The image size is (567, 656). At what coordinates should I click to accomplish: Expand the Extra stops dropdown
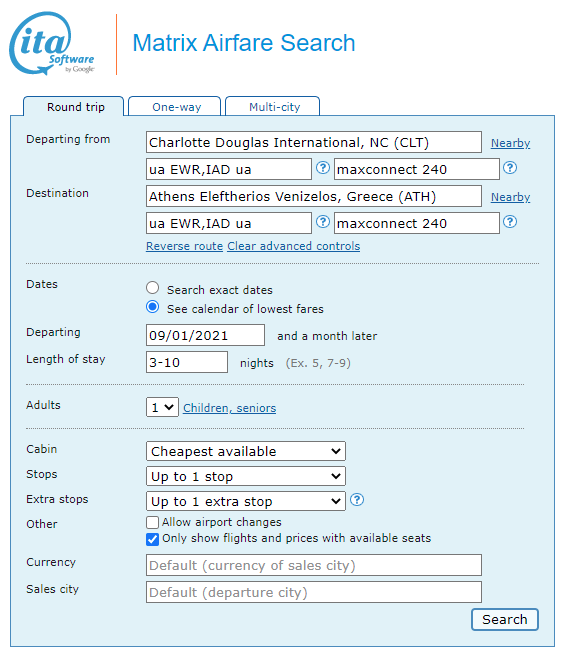point(246,501)
